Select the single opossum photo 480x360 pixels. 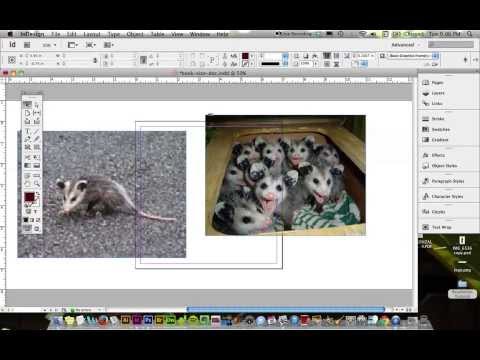102,194
